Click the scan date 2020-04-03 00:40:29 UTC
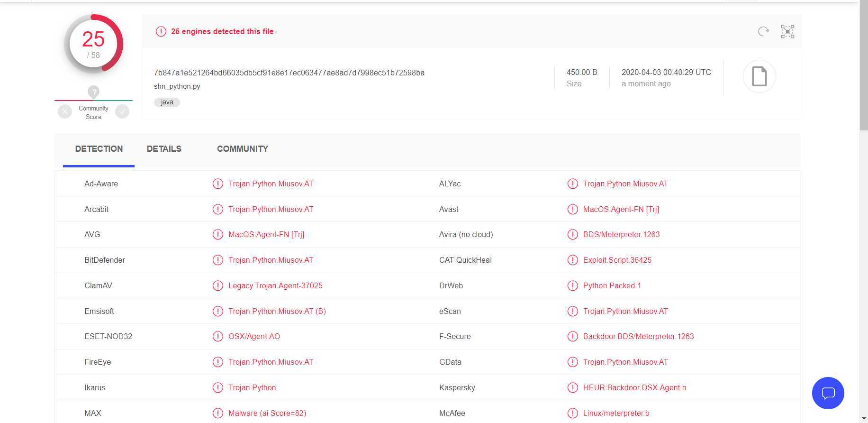This screenshot has width=868, height=423. (x=666, y=72)
